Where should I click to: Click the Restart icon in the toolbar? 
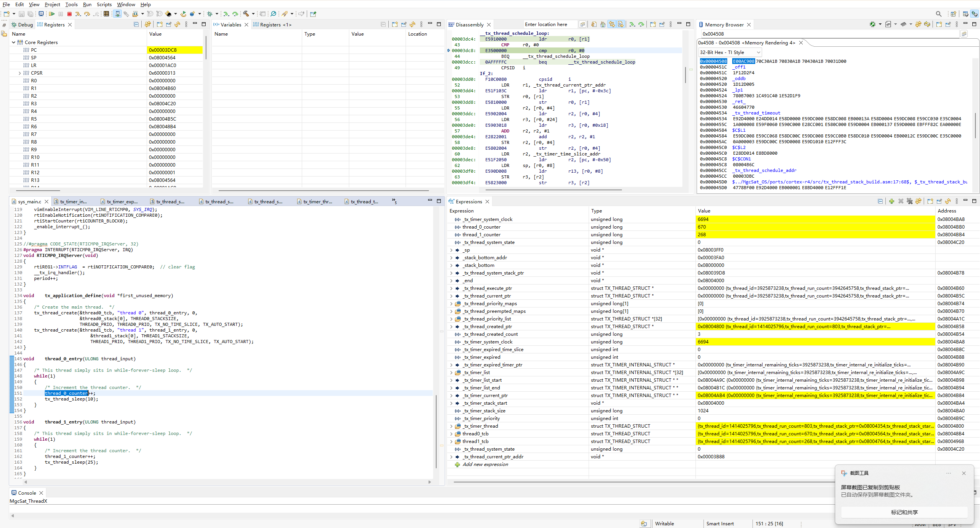(x=183, y=14)
